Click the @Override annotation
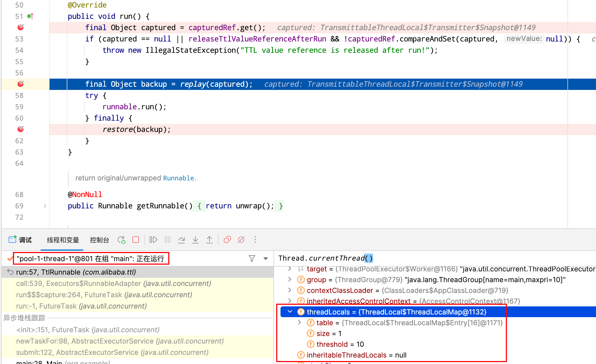Screen dimensions: 596x364 coord(87,5)
